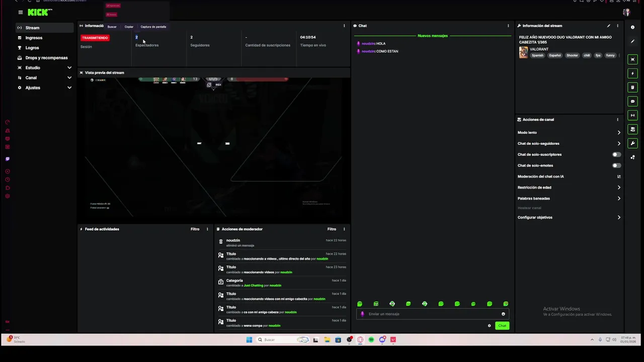Open Spotify from the taskbar

[x=371, y=340]
